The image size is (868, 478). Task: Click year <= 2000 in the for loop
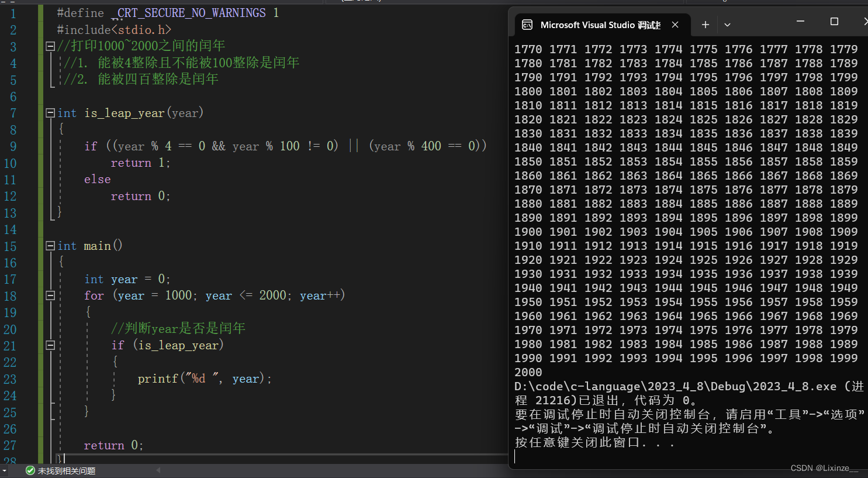[246, 295]
